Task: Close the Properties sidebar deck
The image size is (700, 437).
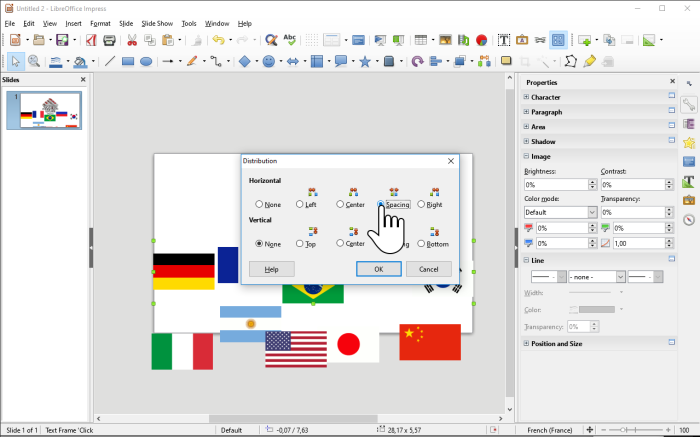Action: [x=672, y=81]
